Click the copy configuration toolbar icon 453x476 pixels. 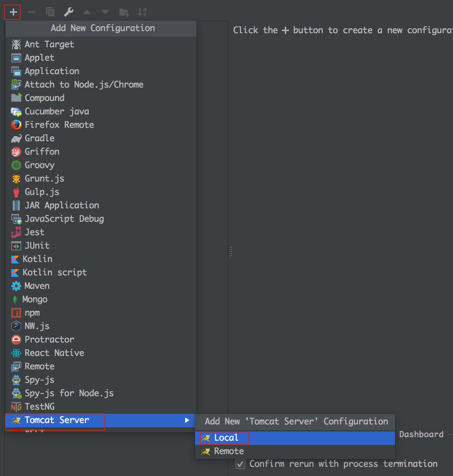coord(50,12)
